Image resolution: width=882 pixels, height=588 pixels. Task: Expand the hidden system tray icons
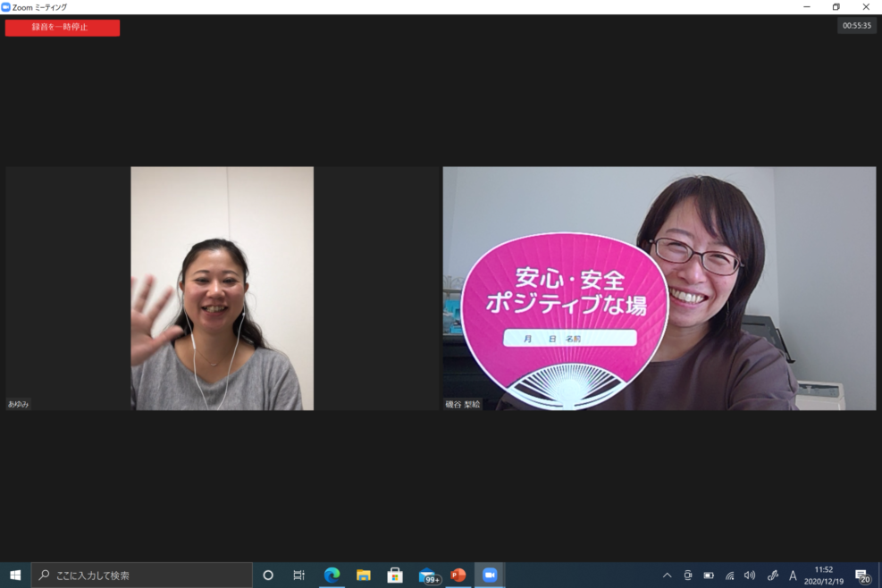pos(667,575)
